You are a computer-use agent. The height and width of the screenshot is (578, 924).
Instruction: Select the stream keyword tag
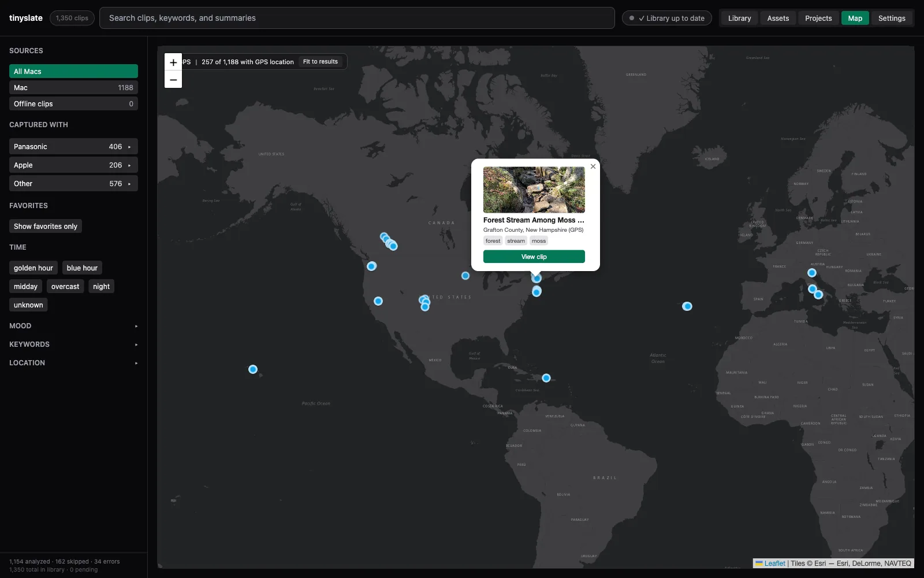tap(516, 241)
